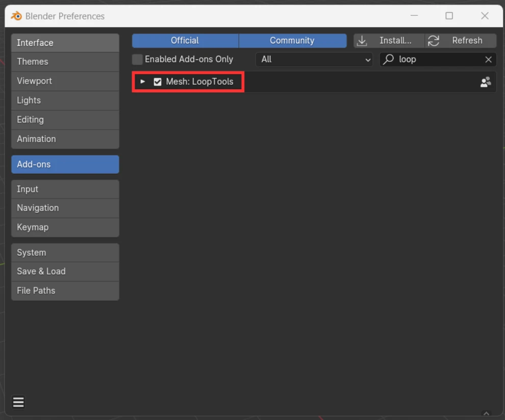Open the hamburger preferences menu
The width and height of the screenshot is (505, 420).
18,402
